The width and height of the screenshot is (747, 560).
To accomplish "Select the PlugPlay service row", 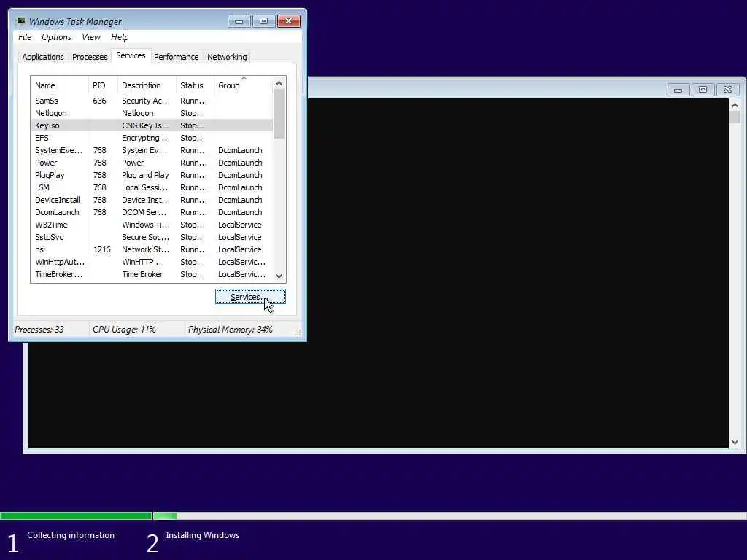I will click(152, 175).
